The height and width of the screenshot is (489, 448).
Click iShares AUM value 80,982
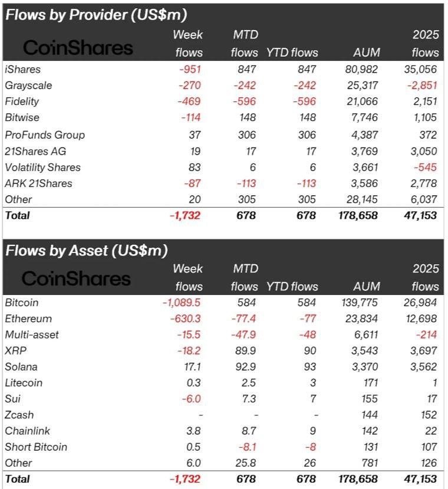[x=362, y=69]
